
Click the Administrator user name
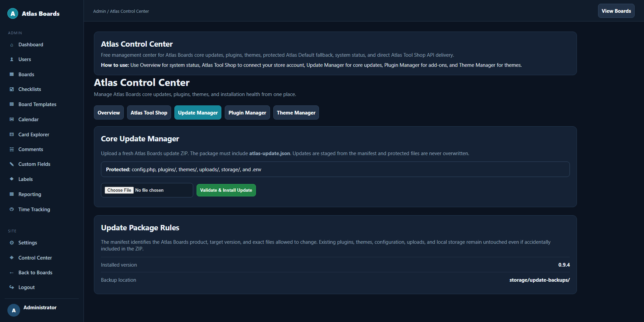[x=40, y=308]
